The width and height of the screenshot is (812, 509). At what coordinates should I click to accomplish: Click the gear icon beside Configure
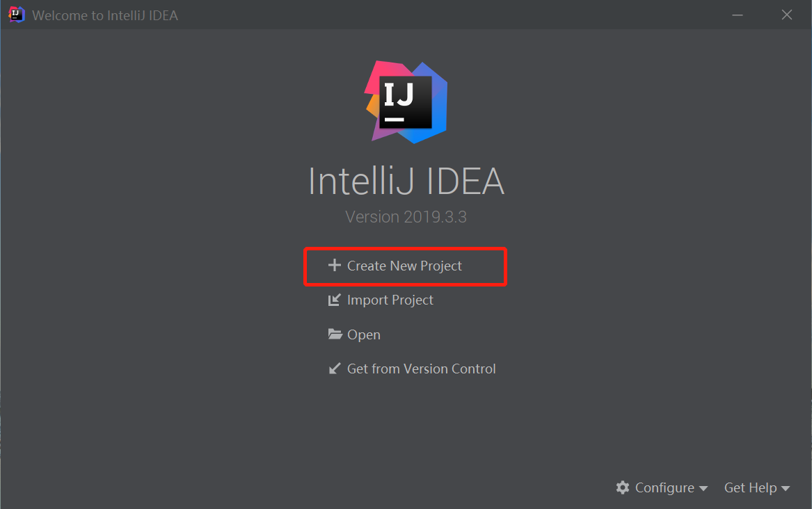pos(622,487)
